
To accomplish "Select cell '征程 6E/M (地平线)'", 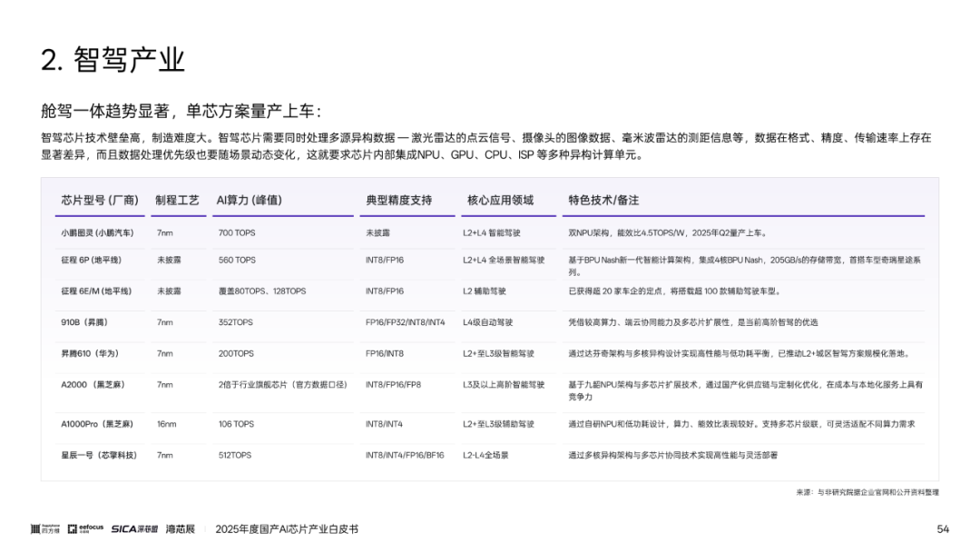I will (x=95, y=291).
